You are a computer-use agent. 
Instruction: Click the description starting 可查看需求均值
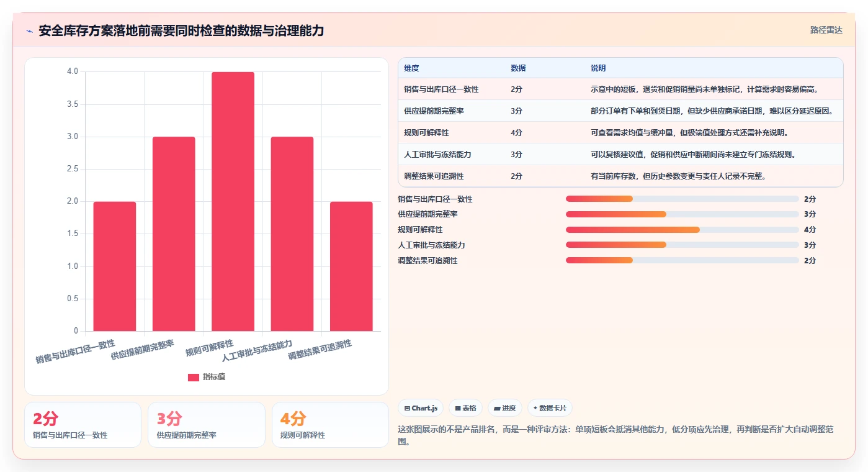pos(689,133)
